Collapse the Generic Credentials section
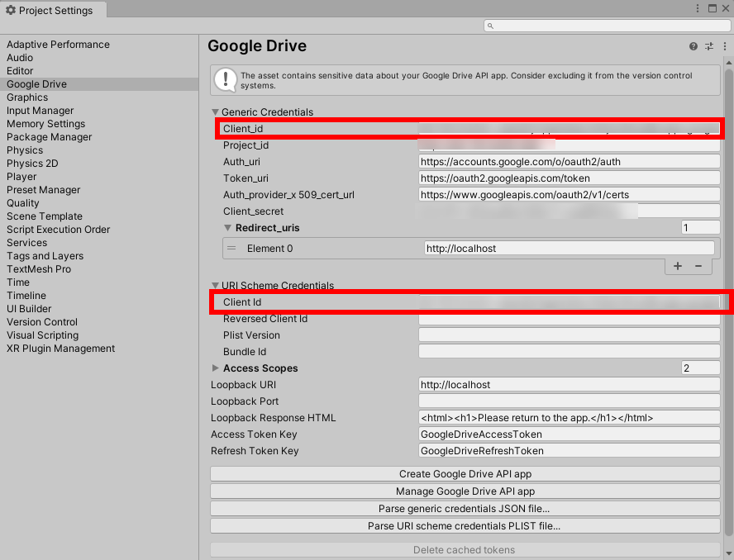Screen dimensions: 734x560 pos(216,112)
